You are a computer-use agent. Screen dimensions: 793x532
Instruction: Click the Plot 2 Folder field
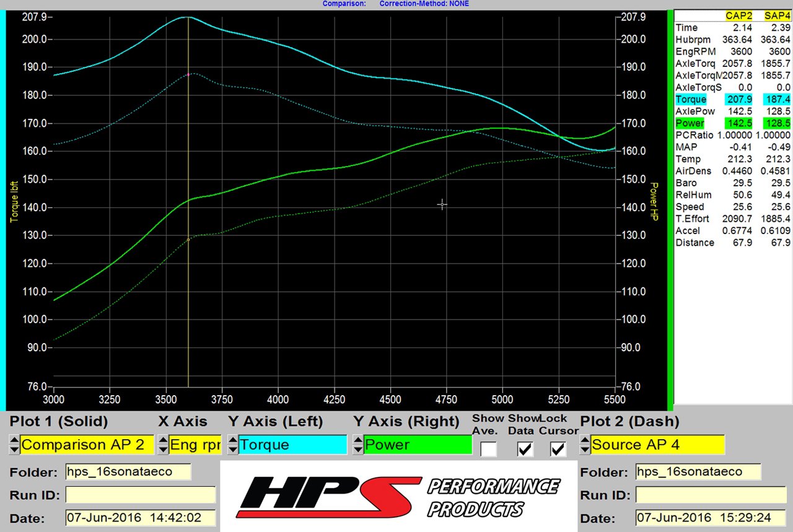tap(698, 472)
